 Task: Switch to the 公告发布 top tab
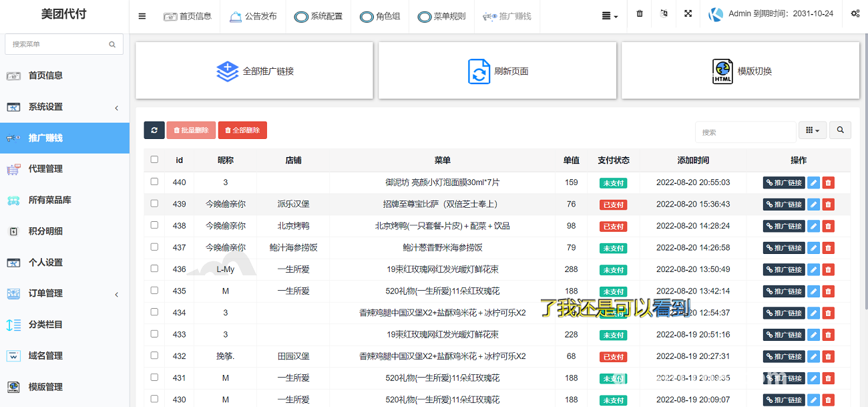[x=253, y=16]
